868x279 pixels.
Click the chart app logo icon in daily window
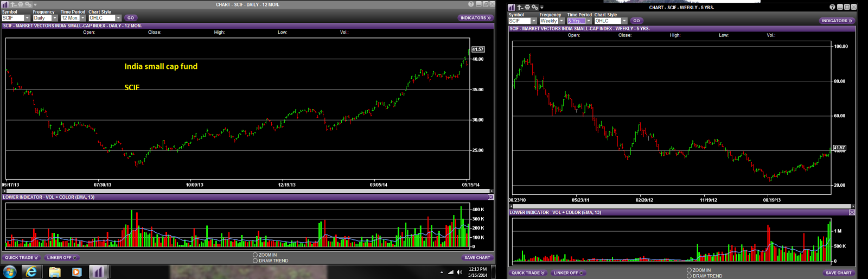5,4
